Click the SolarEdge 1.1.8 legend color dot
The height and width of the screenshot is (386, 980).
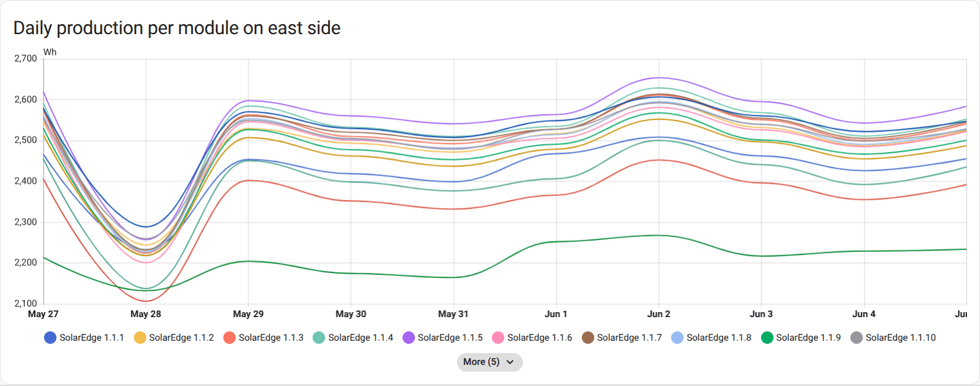[x=677, y=338]
